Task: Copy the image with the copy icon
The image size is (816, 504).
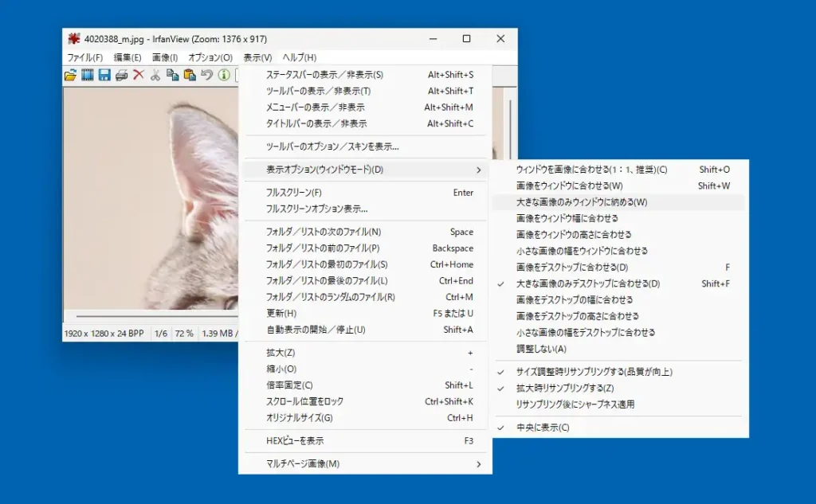Action: [x=173, y=77]
